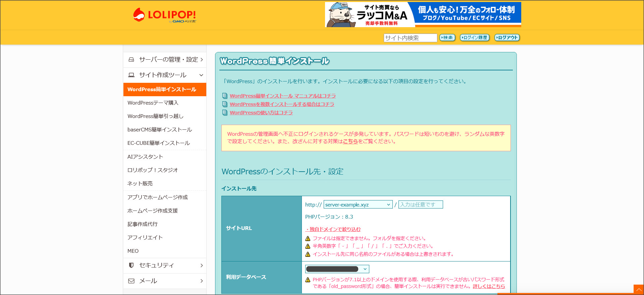Focus the サイト内検索 search field

pos(410,38)
